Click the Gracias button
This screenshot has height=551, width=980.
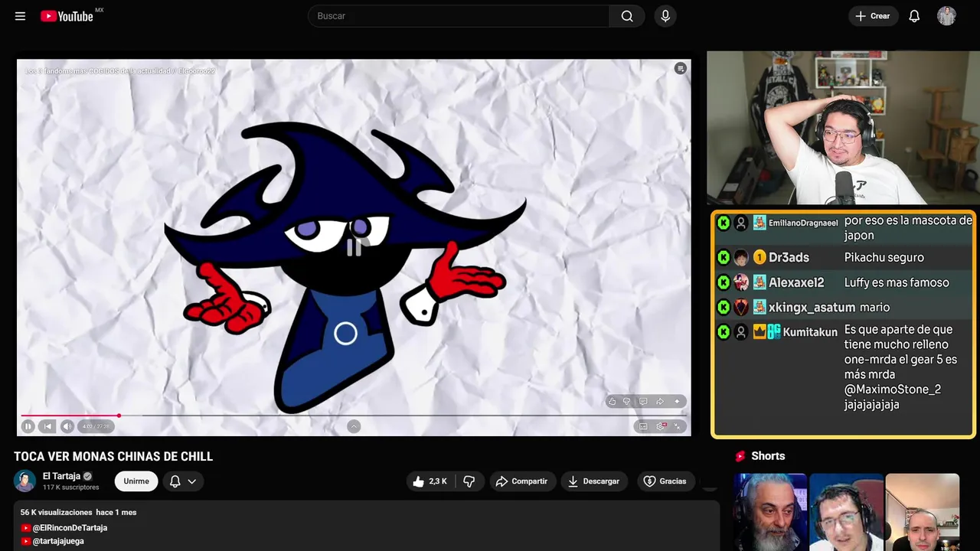665,481
